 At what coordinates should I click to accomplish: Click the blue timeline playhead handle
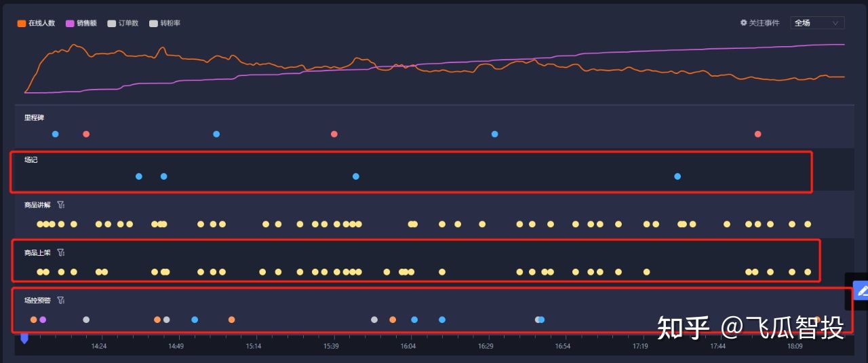pos(24,338)
